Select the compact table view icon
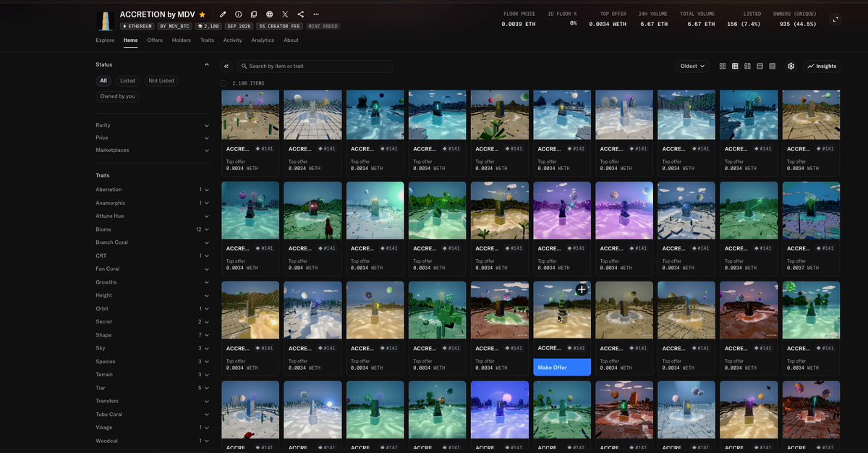868x453 pixels. coord(773,66)
